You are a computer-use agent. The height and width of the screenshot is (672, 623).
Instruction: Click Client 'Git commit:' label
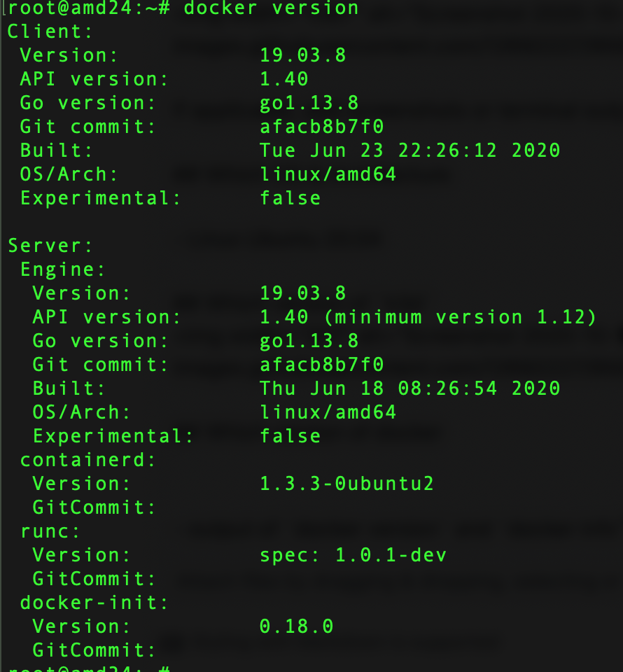(x=87, y=127)
